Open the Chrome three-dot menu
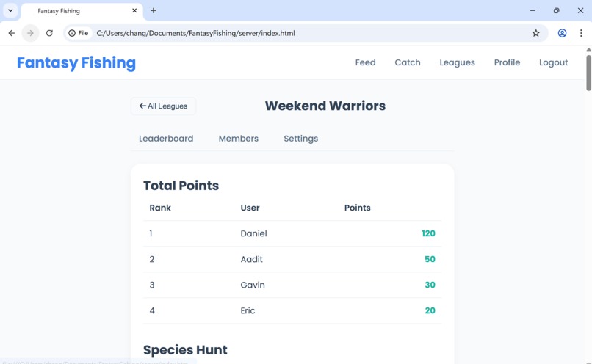Screen dimensions: 592x364 coord(581,33)
